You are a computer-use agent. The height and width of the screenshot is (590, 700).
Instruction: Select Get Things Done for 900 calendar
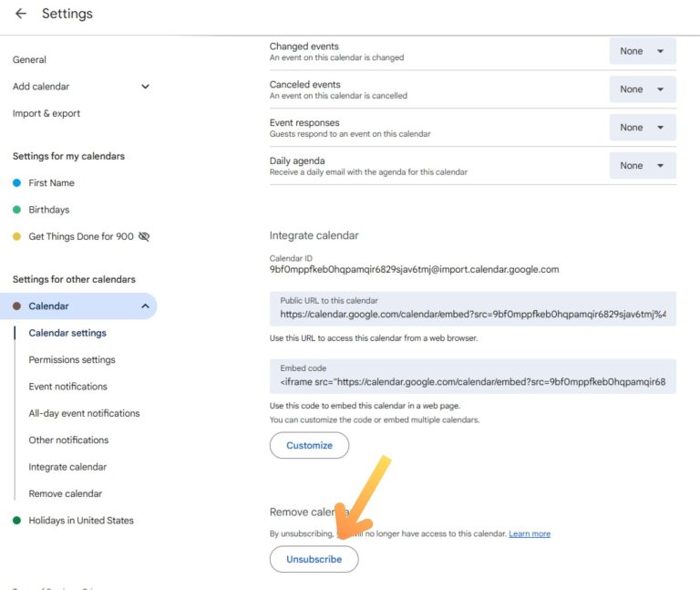click(x=81, y=236)
